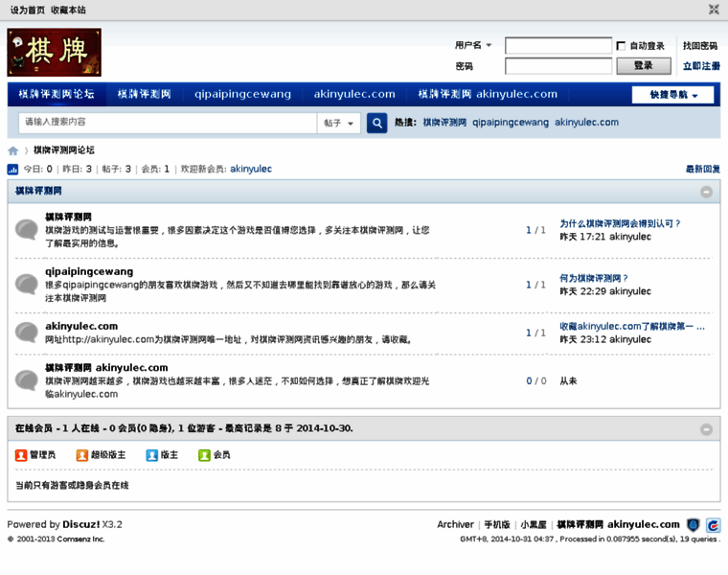Open the qipaipingcewang forum speech bubble icon
728x575 pixels.
tap(27, 285)
